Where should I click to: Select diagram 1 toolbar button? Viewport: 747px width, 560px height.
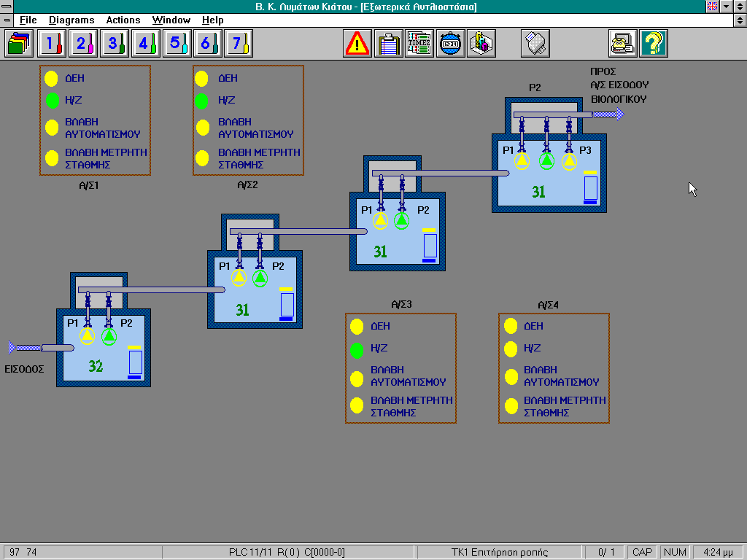pos(51,44)
